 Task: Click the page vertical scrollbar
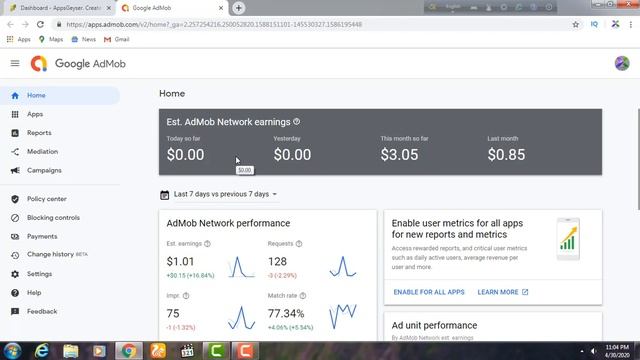point(638,159)
